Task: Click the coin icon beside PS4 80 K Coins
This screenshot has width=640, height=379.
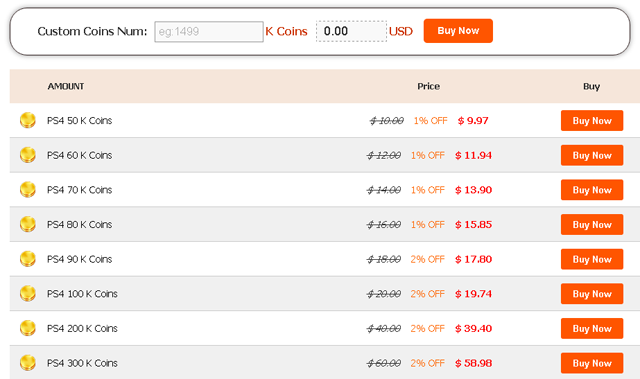Action: (x=28, y=224)
